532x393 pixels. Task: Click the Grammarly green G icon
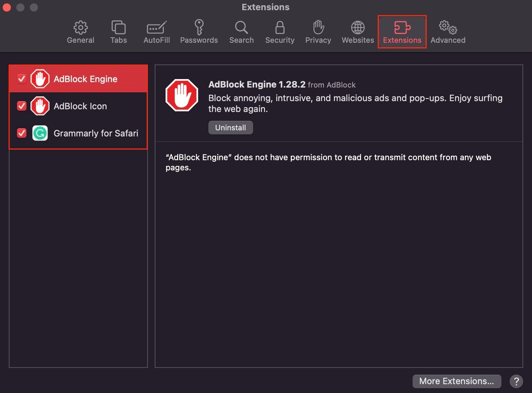click(x=40, y=133)
